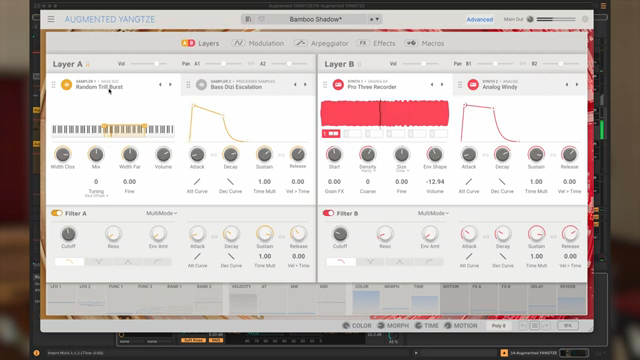This screenshot has height=360, width=640.
Task: Click Sampler 2 Dec Curve shape
Action: [x=231, y=182]
